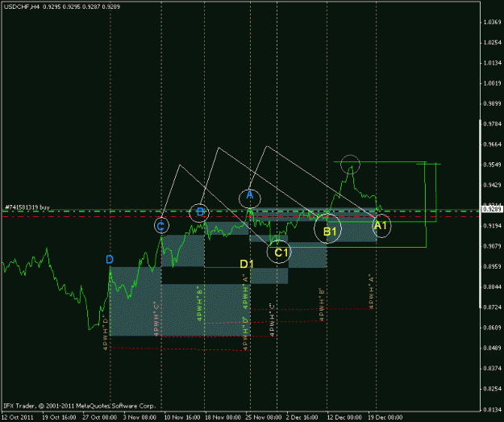
Task: Click the 1.0369 price level
Action: point(492,23)
